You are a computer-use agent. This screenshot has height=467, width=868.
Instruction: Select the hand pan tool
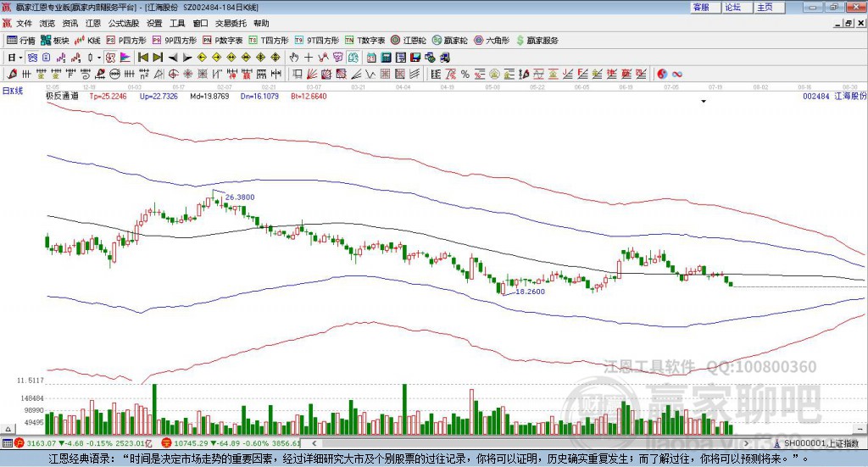tap(294, 58)
